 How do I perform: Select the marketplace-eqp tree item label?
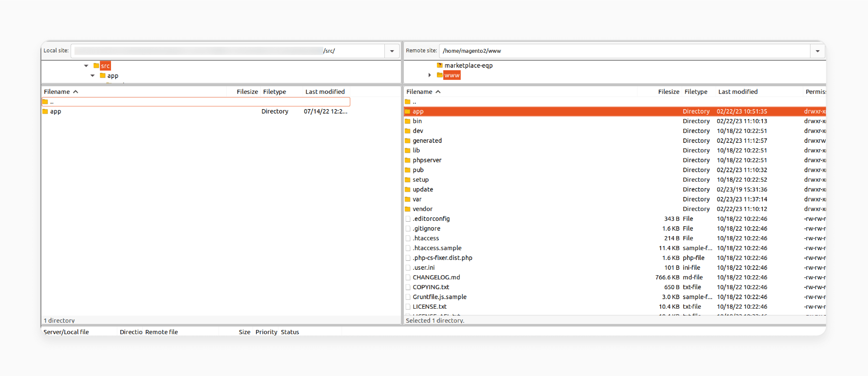coord(468,65)
